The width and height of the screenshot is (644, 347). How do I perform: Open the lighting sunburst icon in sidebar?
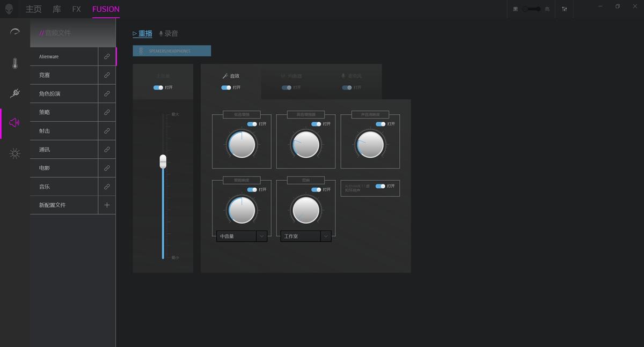(15, 154)
